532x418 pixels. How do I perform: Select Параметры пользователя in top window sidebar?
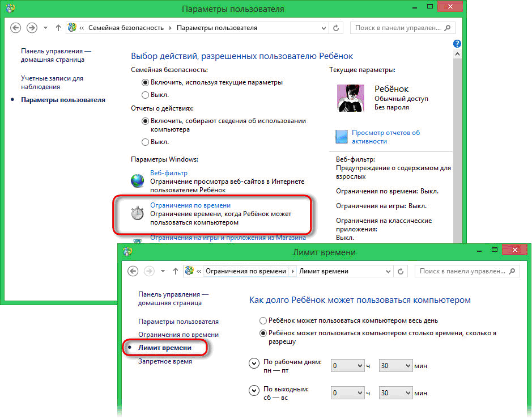pyautogui.click(x=63, y=100)
